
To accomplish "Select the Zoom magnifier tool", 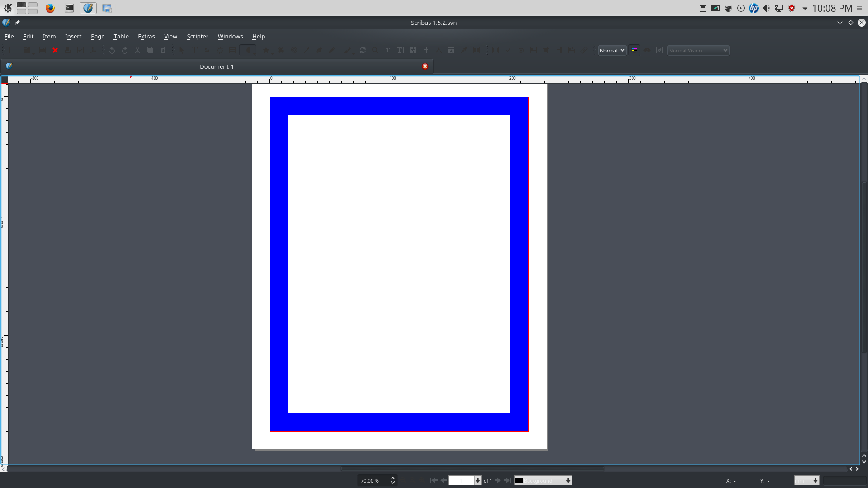I will pyautogui.click(x=375, y=51).
